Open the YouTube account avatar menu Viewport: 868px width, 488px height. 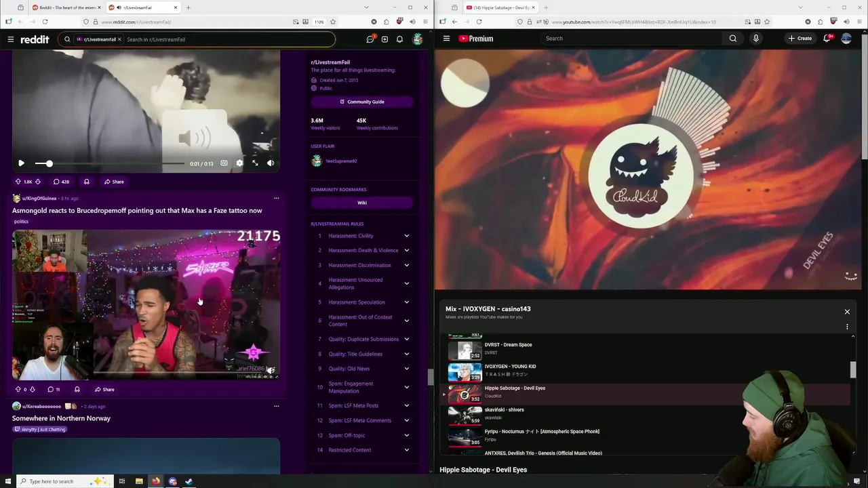[846, 39]
